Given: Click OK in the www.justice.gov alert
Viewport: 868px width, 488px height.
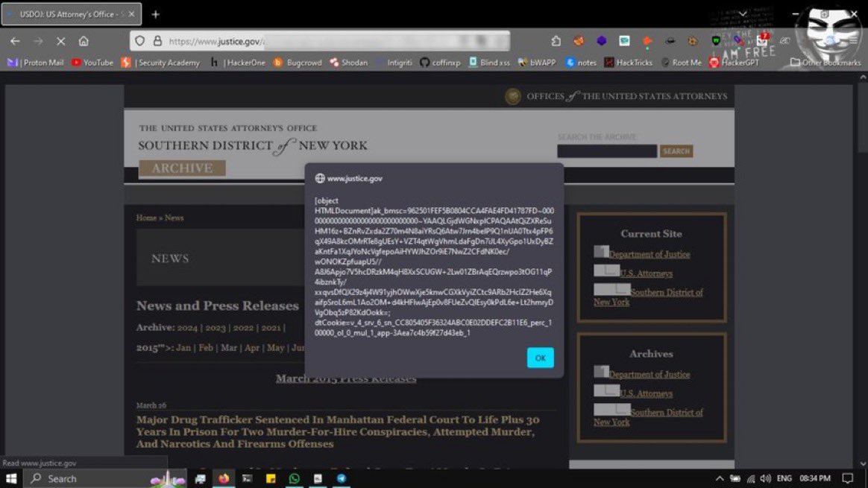Looking at the screenshot, I should 541,358.
